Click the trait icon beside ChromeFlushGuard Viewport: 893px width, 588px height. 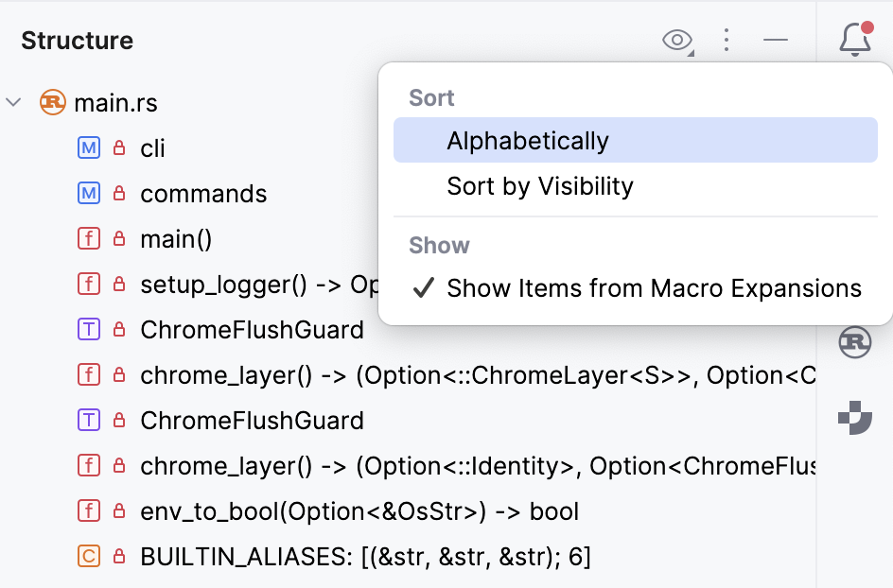pos(88,329)
